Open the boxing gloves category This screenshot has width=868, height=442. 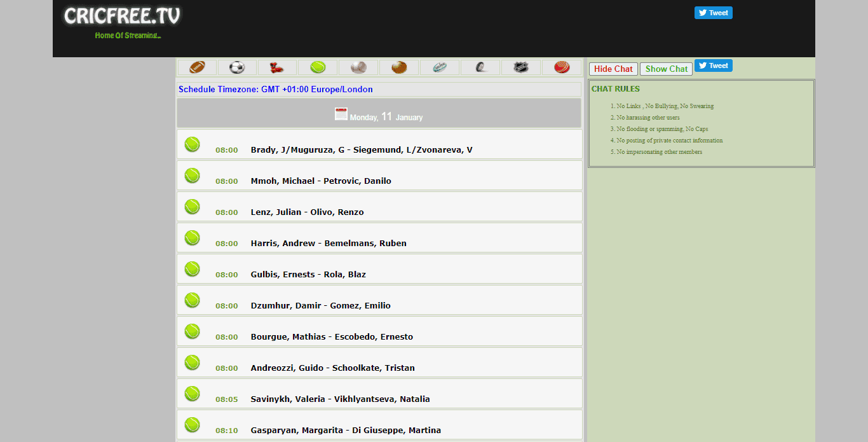[x=278, y=67]
